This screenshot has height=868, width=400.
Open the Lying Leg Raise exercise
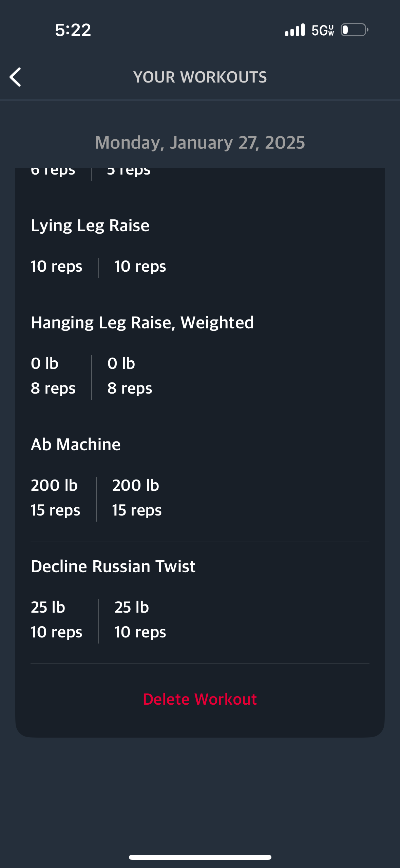(90, 225)
